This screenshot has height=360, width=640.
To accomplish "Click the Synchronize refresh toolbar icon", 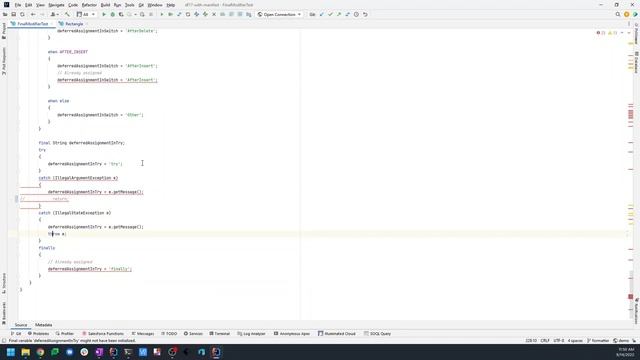I will pos(22,14).
